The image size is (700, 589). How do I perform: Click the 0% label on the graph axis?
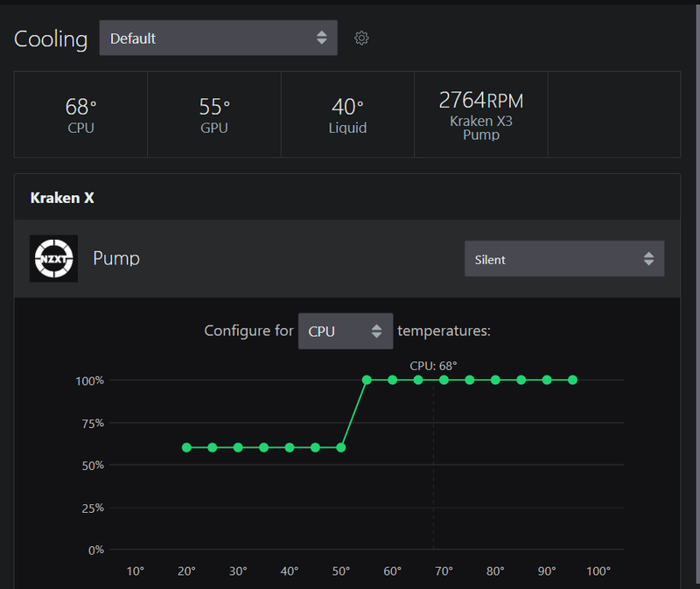(x=96, y=550)
